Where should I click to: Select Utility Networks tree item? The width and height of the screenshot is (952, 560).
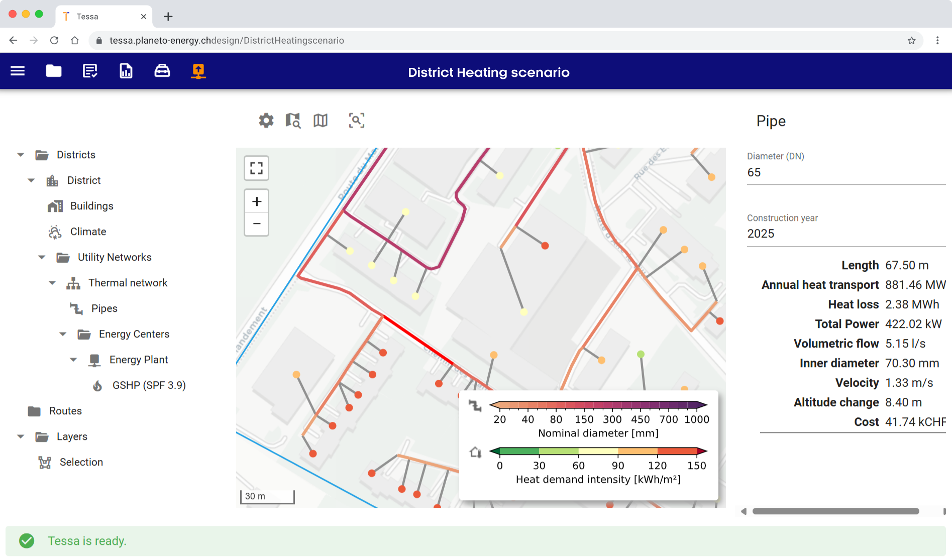[115, 257]
